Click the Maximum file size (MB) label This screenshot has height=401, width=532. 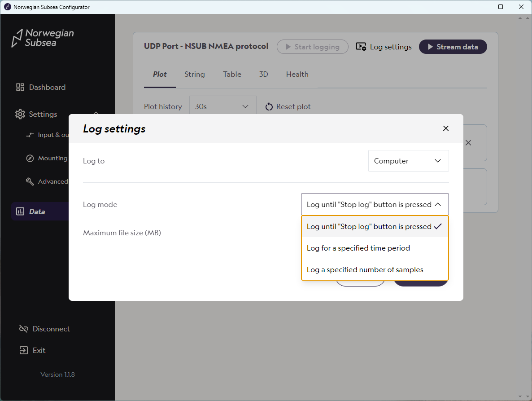(122, 233)
